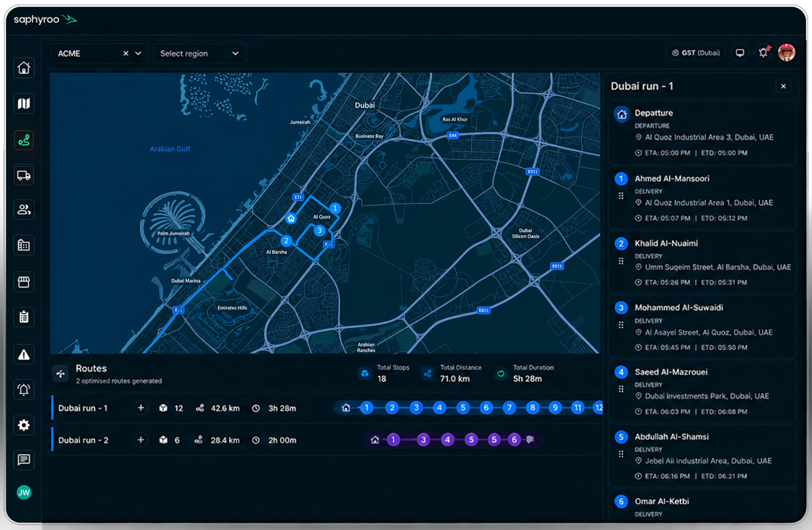Screen dimensions: 812x530
Task: Open the chat messages sidebar icon
Action: pos(23,460)
